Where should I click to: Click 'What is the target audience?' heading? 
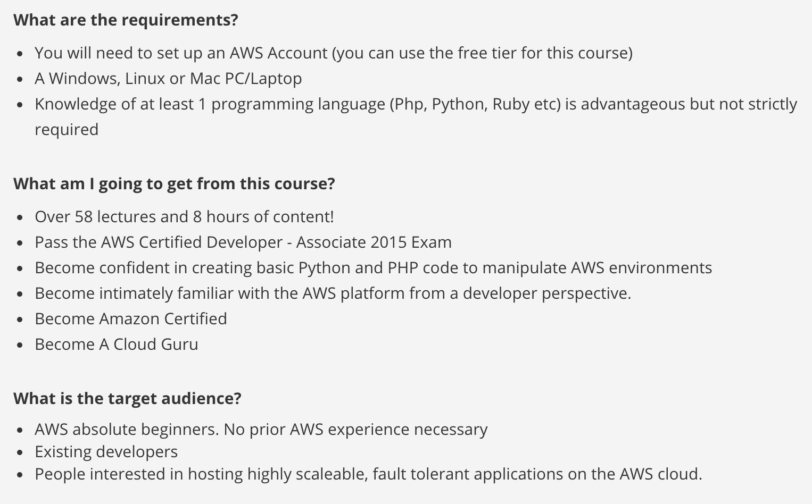pyautogui.click(x=127, y=398)
